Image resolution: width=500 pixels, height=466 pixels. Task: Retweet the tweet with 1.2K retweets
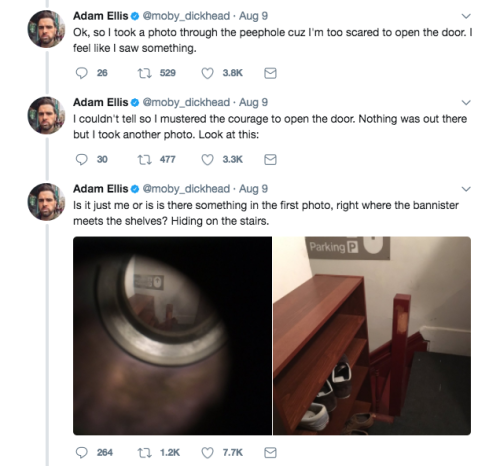[x=145, y=453]
